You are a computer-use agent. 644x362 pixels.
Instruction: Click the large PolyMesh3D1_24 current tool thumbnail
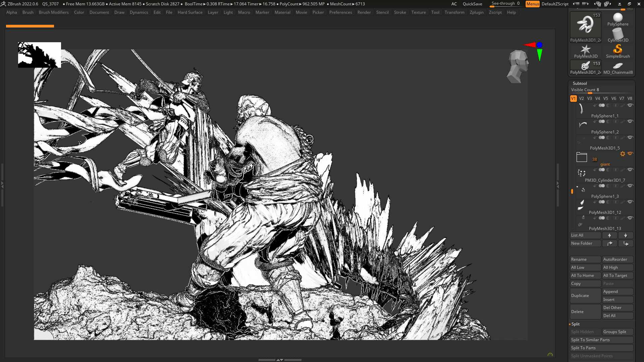586,27
